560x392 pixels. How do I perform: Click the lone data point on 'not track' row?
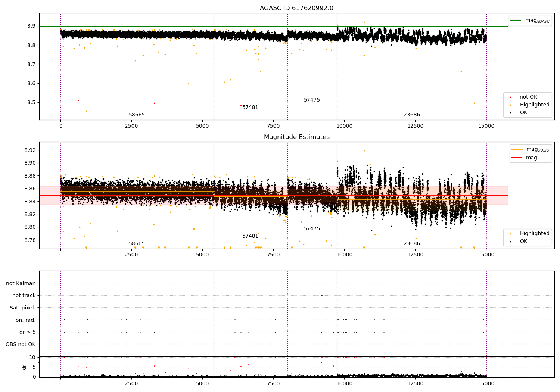coord(322,295)
